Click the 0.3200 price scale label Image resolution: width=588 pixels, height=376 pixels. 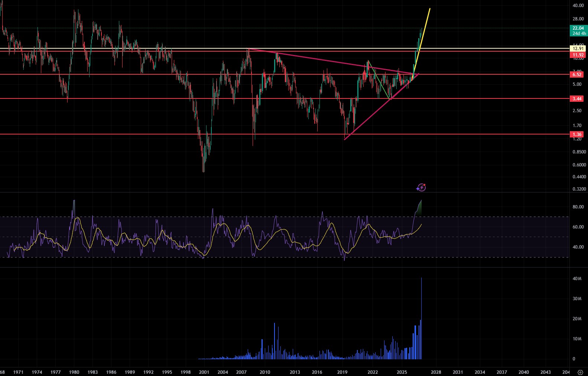(x=579, y=189)
